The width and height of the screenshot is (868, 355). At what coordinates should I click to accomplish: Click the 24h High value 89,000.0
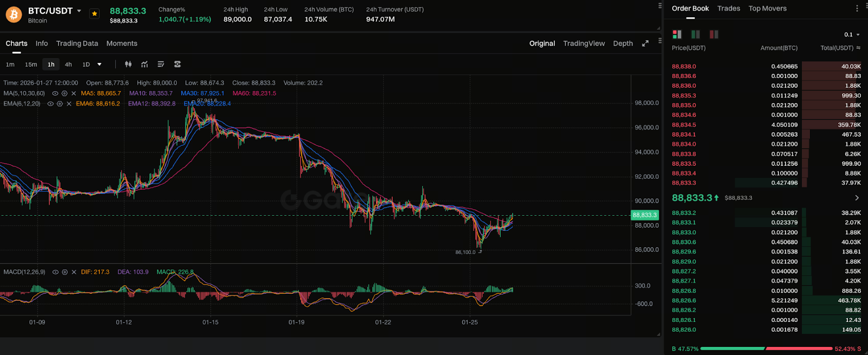coord(238,19)
